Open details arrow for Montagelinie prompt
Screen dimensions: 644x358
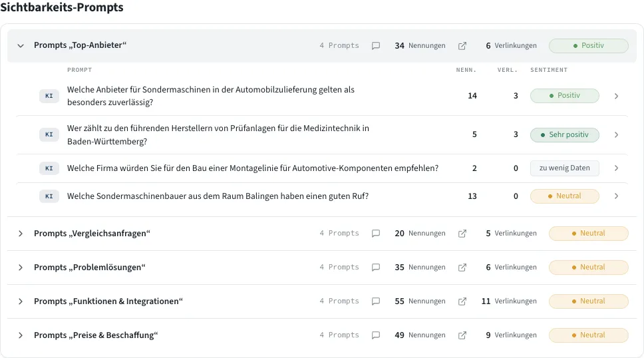click(616, 168)
